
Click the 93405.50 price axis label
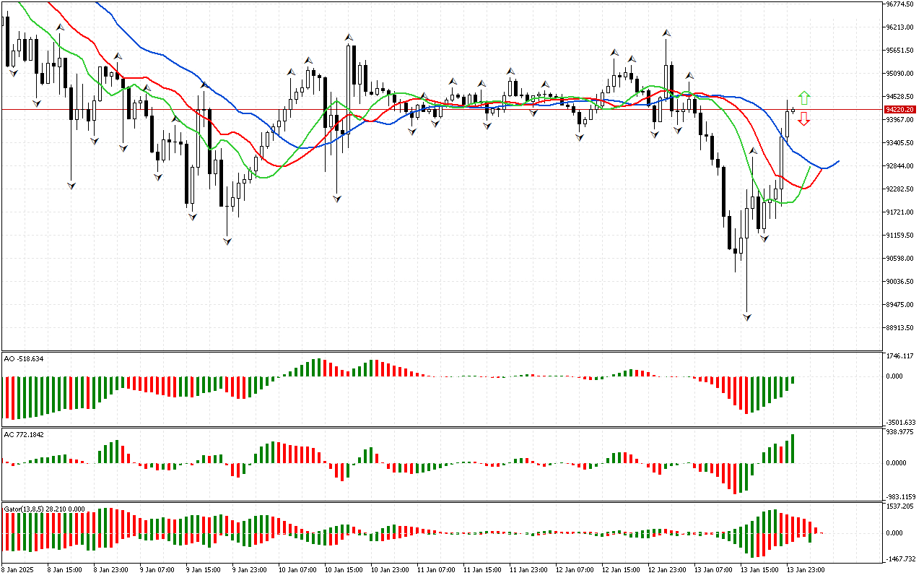[x=899, y=142]
